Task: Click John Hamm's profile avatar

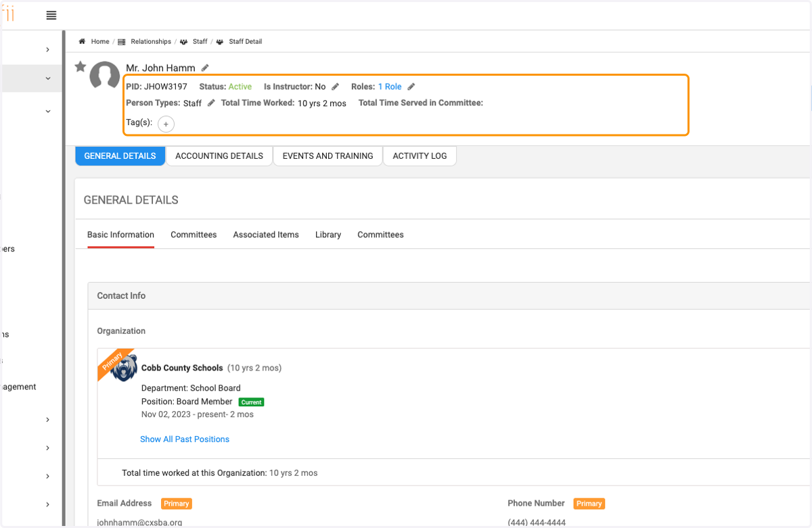Action: pyautogui.click(x=105, y=76)
